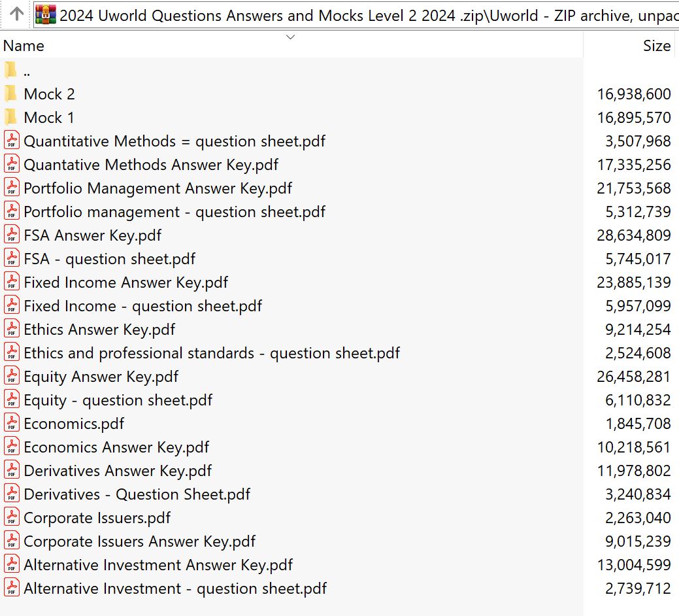
Task: Select Ethics and professional standards question sheet
Action: pos(211,352)
